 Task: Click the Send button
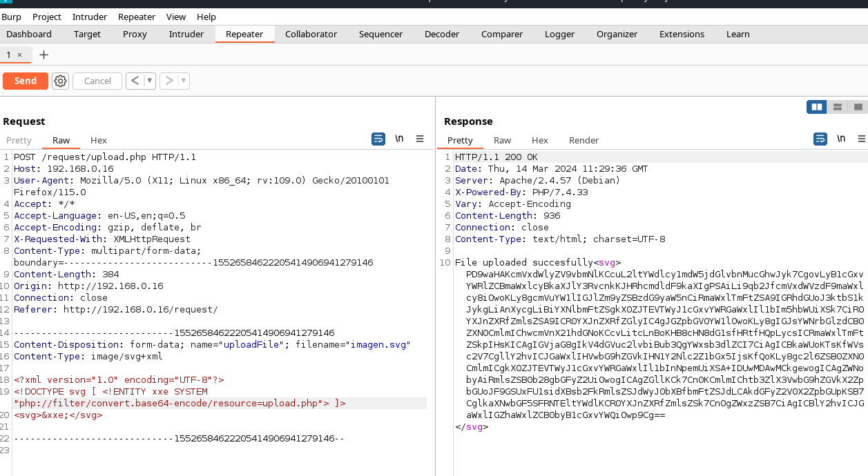[x=26, y=81]
